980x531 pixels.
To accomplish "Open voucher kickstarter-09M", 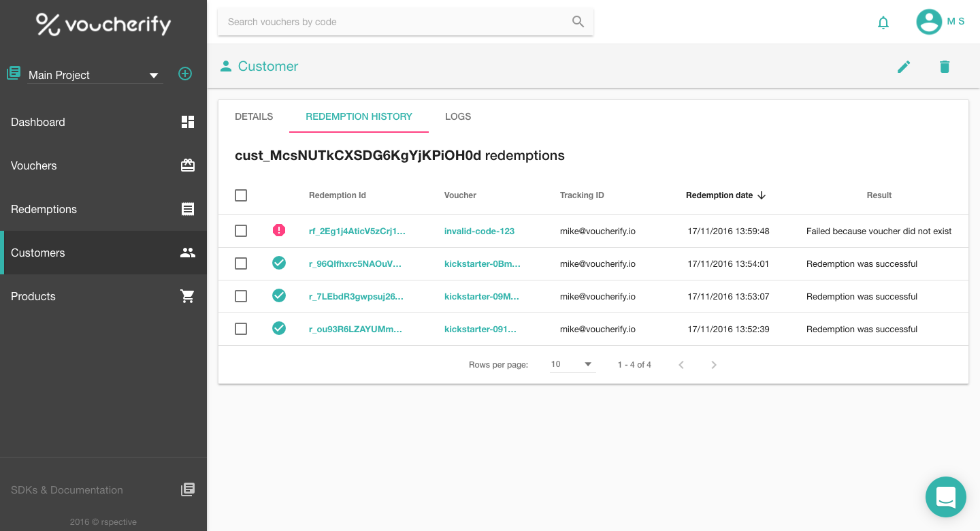I will tap(481, 296).
